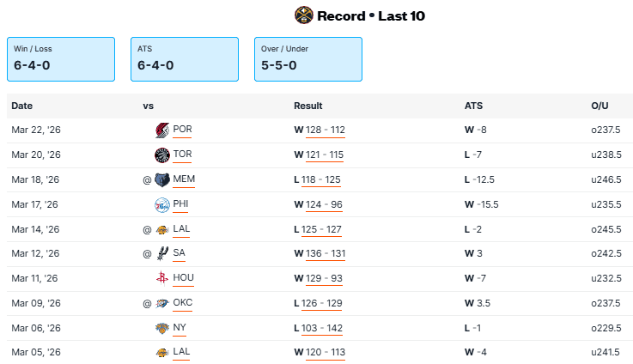The height and width of the screenshot is (364, 633).
Task: View the 103 - 142 game result
Action: pyautogui.click(x=322, y=329)
